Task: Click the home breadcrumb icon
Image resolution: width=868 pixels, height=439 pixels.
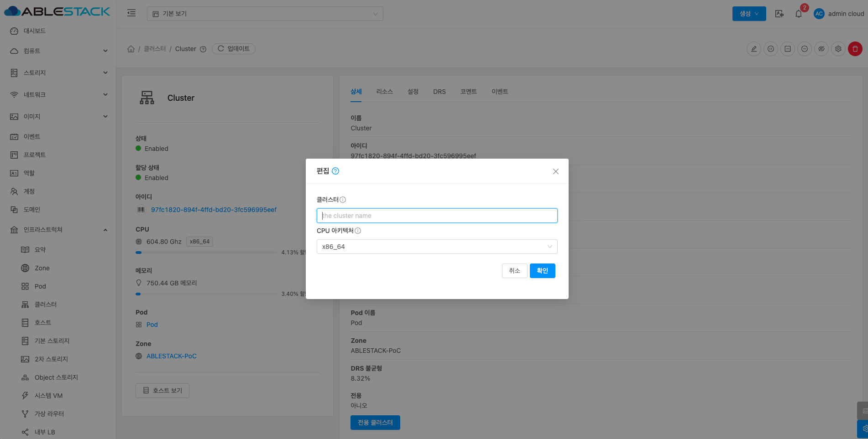Action: [131, 49]
